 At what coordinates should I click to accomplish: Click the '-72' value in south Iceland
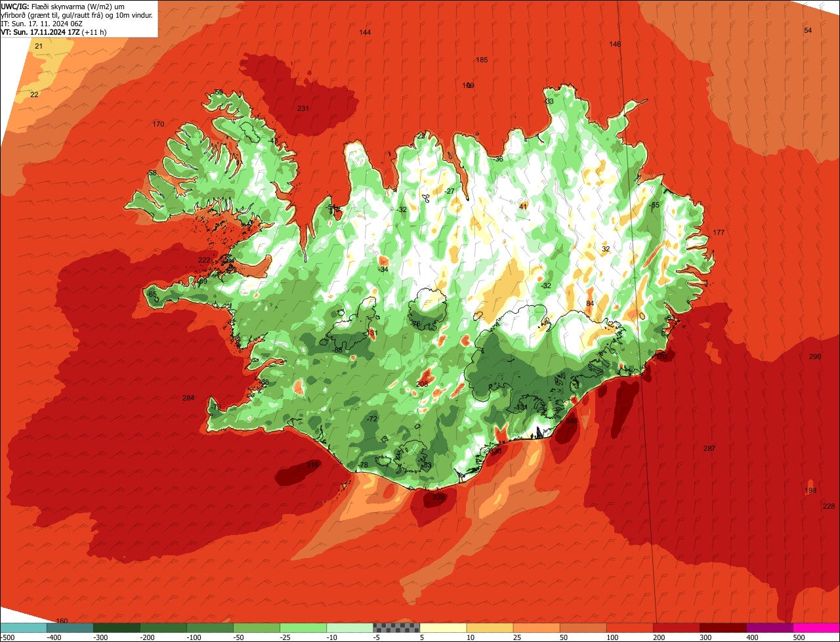(x=372, y=419)
